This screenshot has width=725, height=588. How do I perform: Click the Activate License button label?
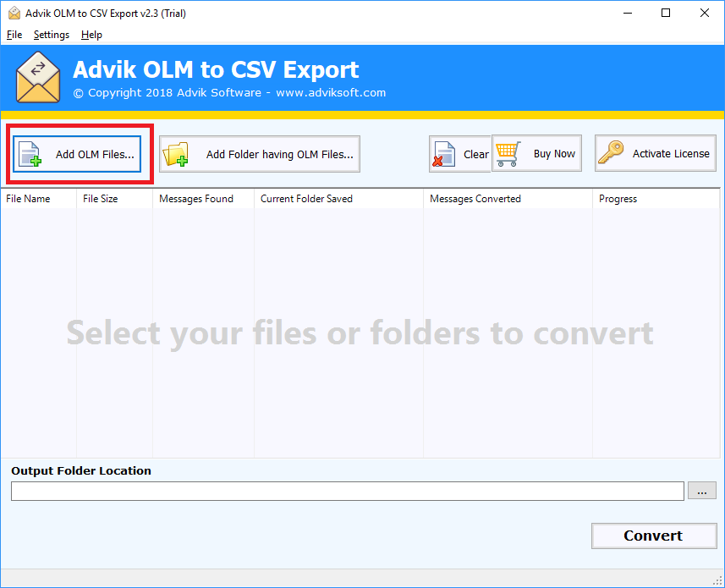click(671, 153)
